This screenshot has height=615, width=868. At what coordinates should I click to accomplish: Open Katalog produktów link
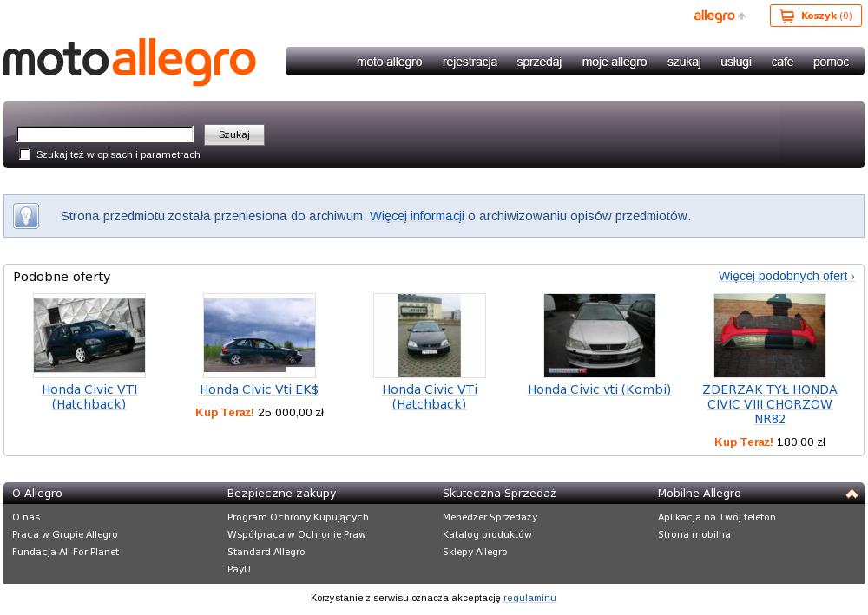pyautogui.click(x=487, y=535)
